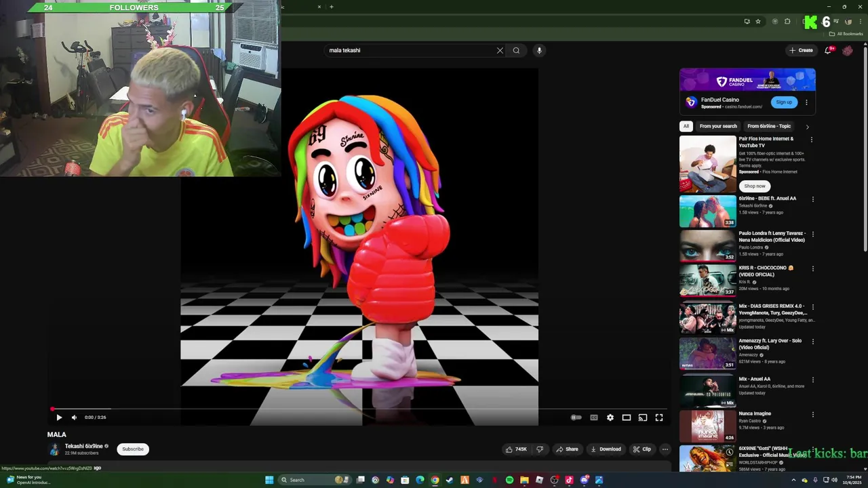Play the MALA video
Viewport: 868px width, 488px height.
point(59,418)
